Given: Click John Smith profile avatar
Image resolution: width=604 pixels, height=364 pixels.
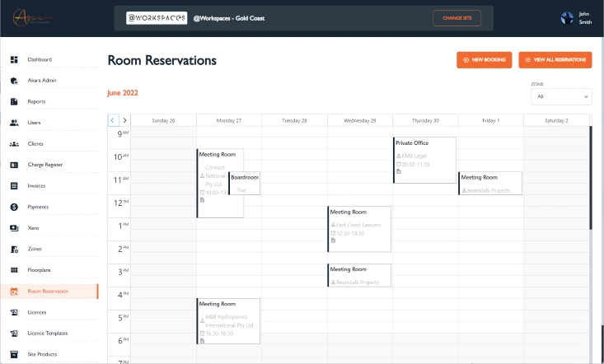Looking at the screenshot, I should coord(567,18).
